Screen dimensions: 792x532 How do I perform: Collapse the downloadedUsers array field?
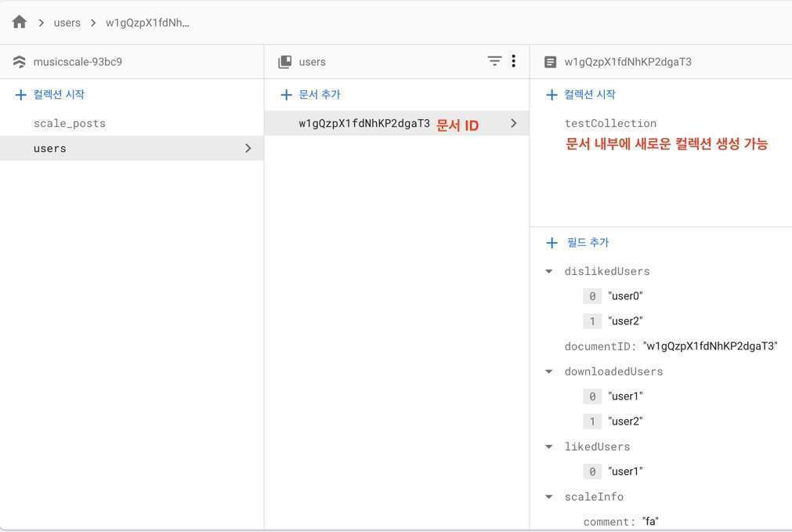(x=549, y=372)
